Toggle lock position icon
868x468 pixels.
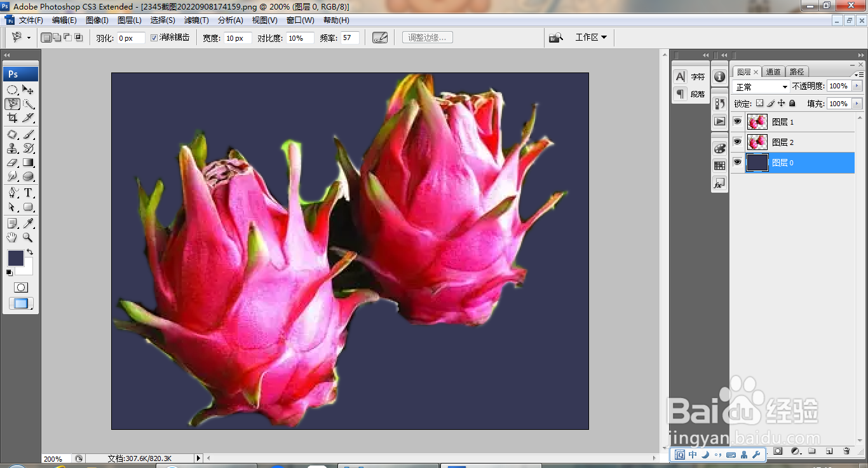782,103
